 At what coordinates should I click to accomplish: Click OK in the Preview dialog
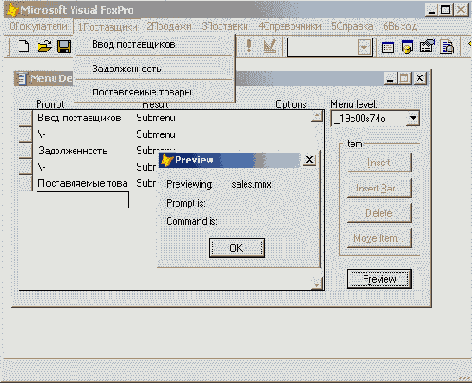coord(237,248)
